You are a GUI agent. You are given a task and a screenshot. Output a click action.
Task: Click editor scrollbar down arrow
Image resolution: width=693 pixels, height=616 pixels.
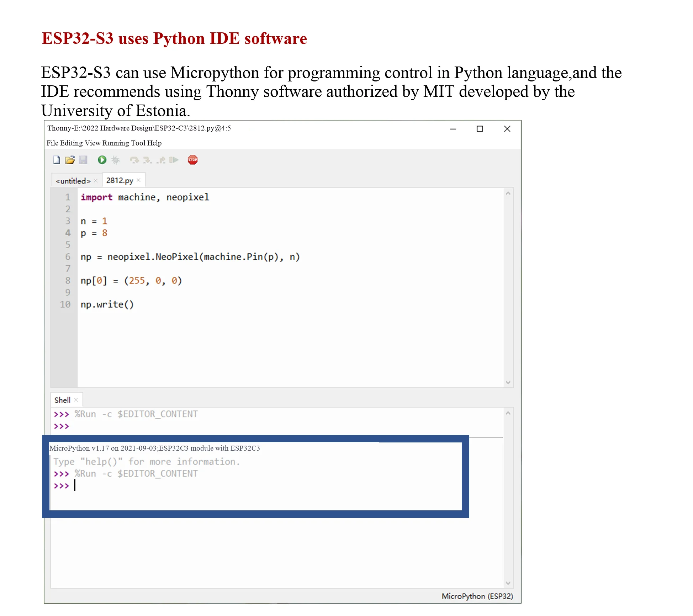(508, 383)
